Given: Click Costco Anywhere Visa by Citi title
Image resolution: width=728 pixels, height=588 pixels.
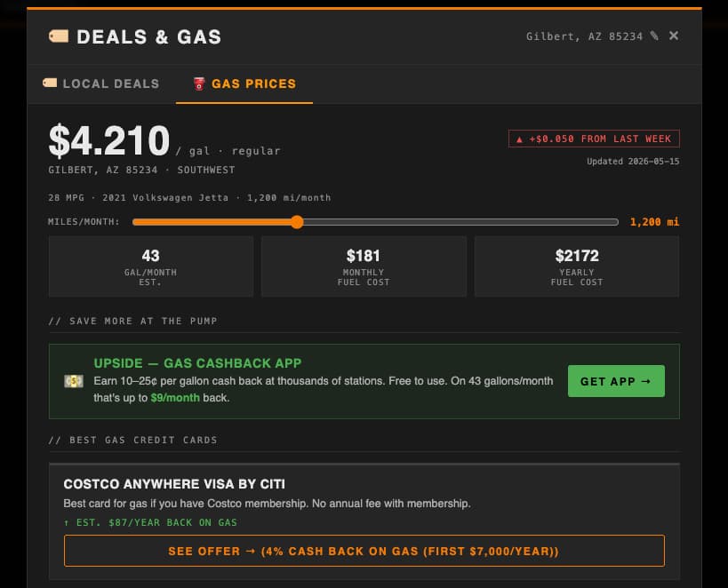Looking at the screenshot, I should [x=174, y=484].
